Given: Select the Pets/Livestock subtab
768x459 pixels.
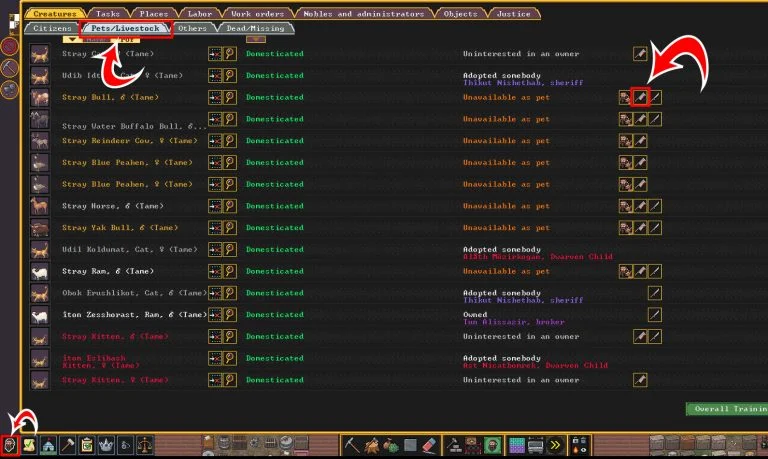Looking at the screenshot, I should 125,28.
